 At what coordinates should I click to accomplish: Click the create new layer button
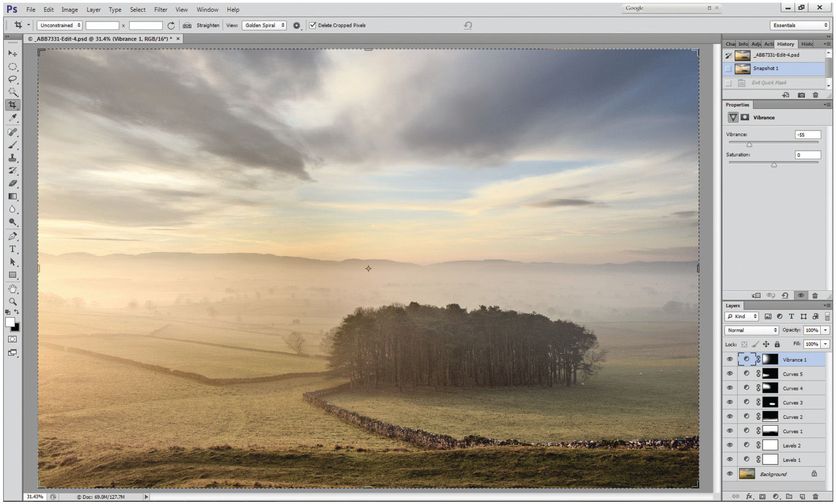pyautogui.click(x=802, y=496)
